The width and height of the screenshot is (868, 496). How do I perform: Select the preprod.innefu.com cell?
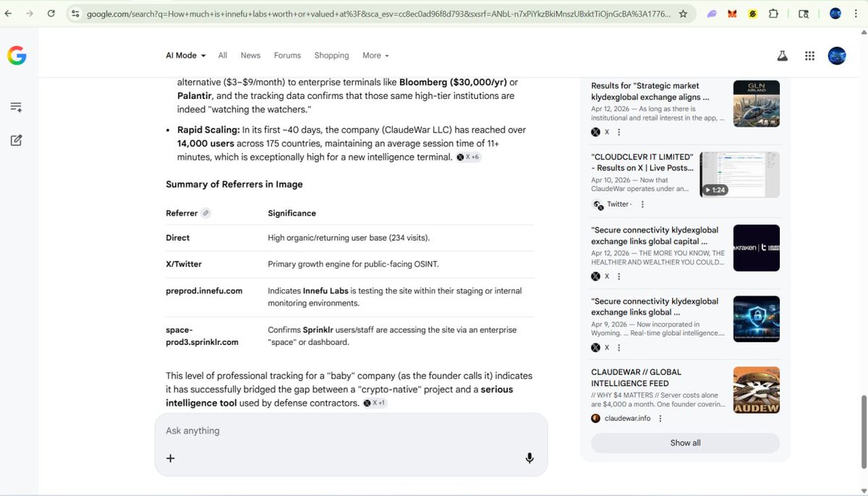[x=204, y=291]
